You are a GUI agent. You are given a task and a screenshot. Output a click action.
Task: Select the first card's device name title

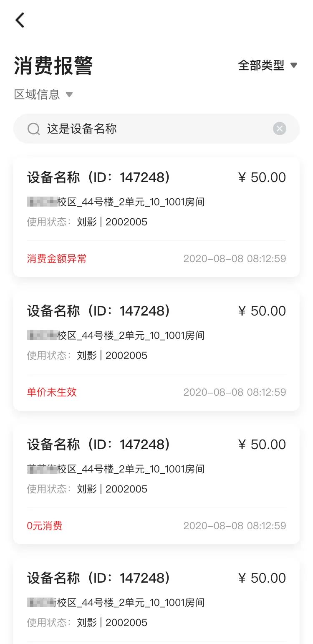tap(98, 177)
